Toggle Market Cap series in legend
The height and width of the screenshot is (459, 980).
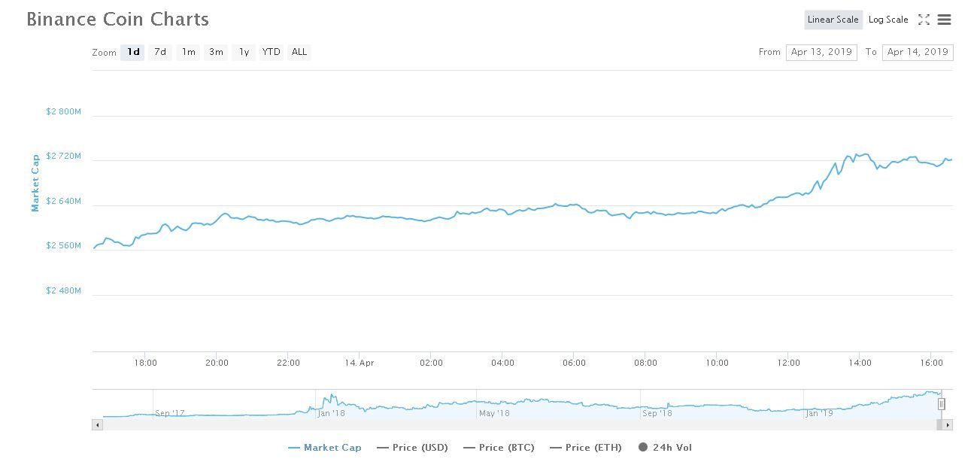[x=325, y=448]
